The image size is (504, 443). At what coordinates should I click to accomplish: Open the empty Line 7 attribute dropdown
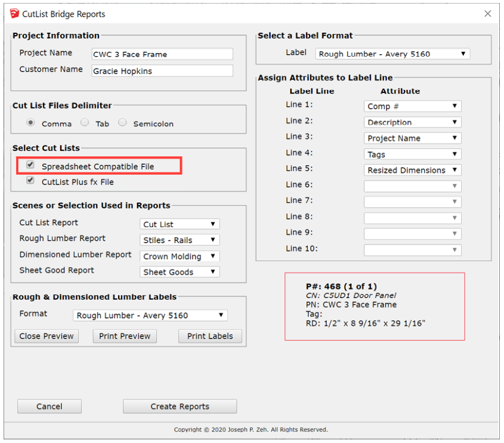click(x=412, y=202)
